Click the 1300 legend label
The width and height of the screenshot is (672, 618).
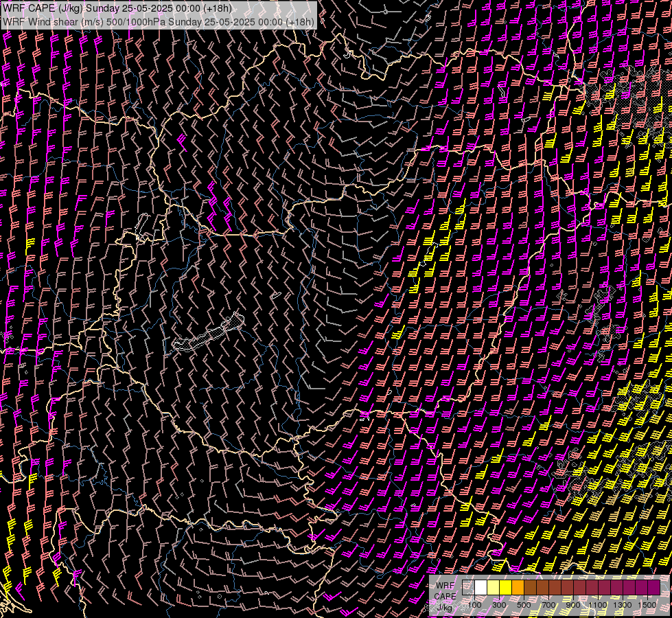[623, 605]
